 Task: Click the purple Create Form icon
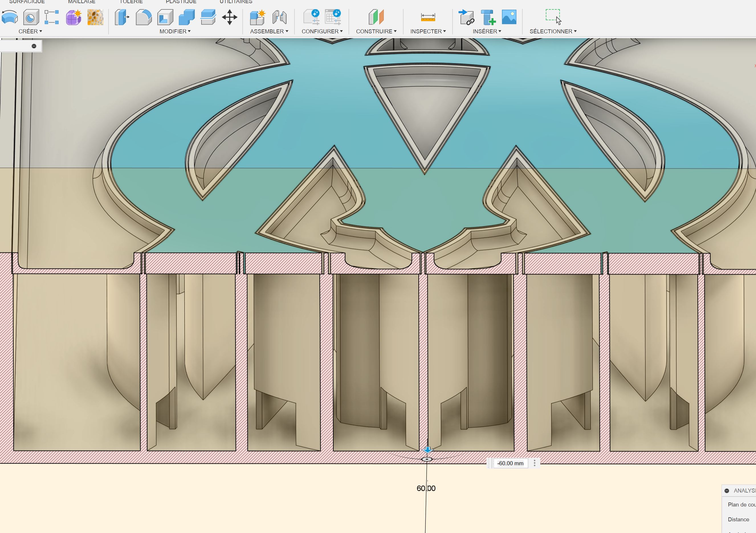tap(74, 17)
